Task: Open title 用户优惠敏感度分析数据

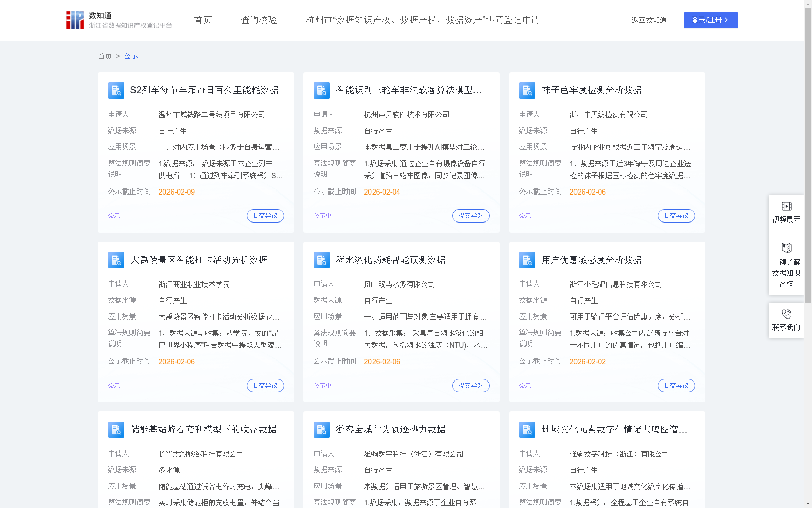Action: click(x=592, y=260)
